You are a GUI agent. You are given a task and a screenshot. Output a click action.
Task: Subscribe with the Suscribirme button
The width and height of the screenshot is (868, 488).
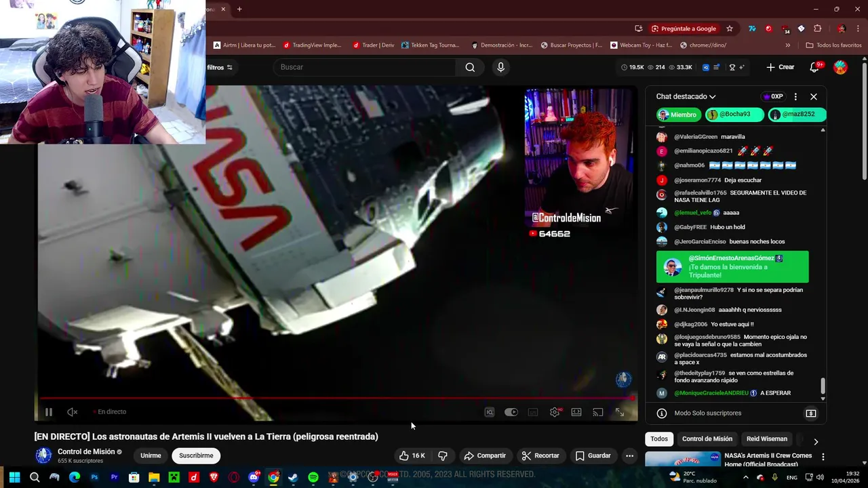[x=196, y=455]
